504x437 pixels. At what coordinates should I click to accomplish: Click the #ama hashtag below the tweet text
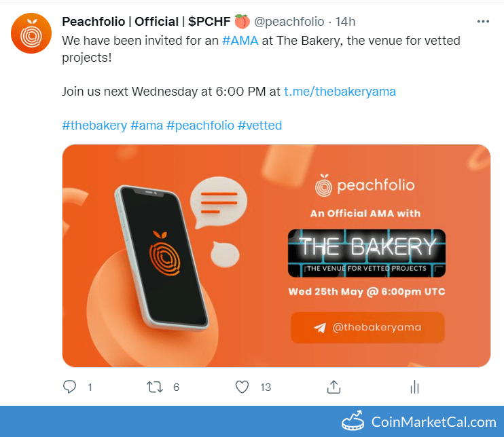147,126
